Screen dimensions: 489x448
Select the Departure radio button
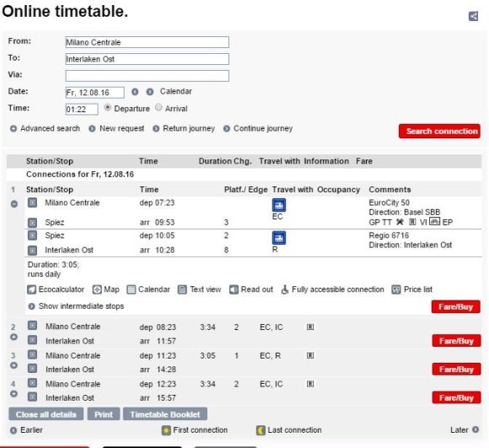(x=107, y=108)
